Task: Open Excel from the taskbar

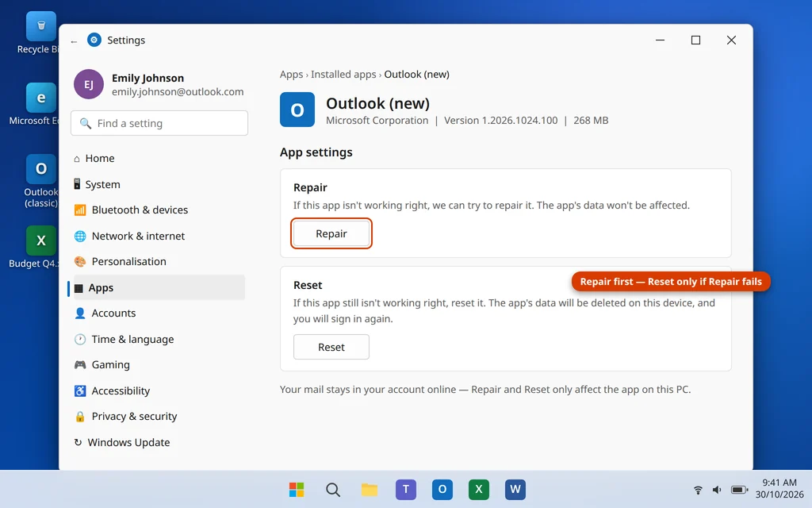Action: click(478, 489)
